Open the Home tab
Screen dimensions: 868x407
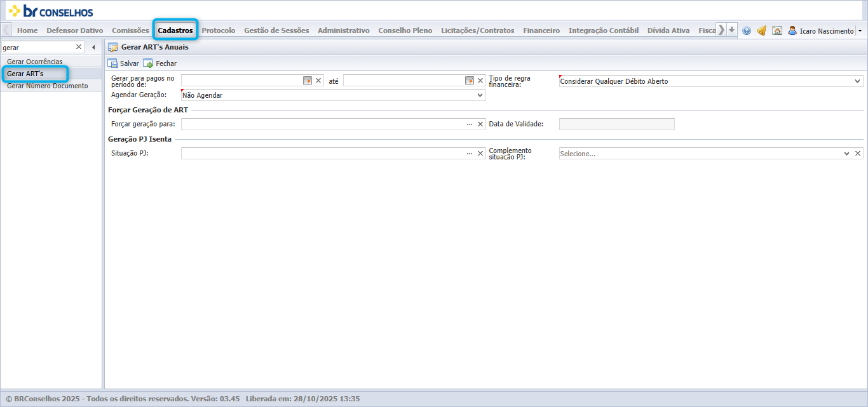pos(27,30)
